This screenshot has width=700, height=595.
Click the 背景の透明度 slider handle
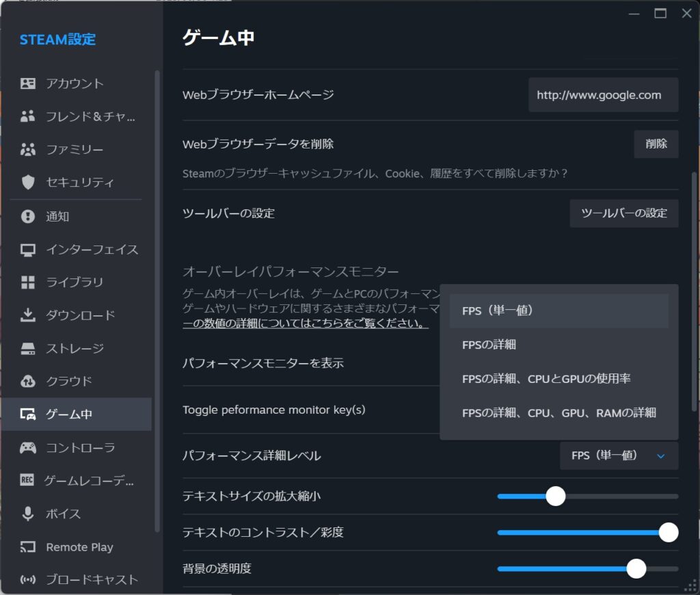636,568
